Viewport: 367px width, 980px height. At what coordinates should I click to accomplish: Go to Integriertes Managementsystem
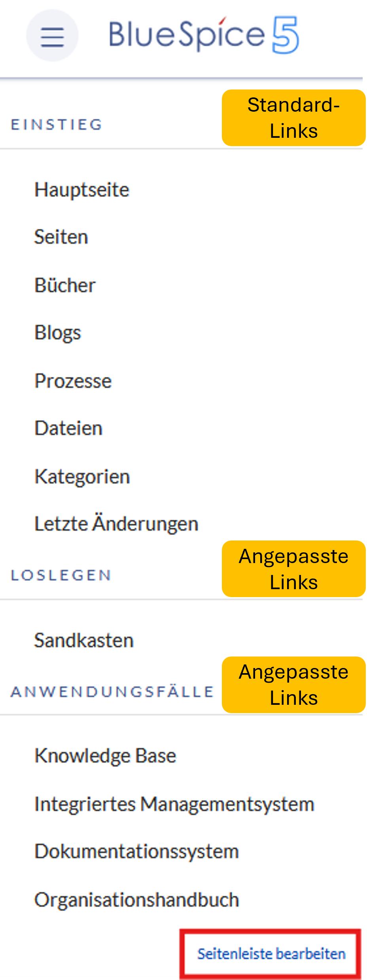coord(174,804)
